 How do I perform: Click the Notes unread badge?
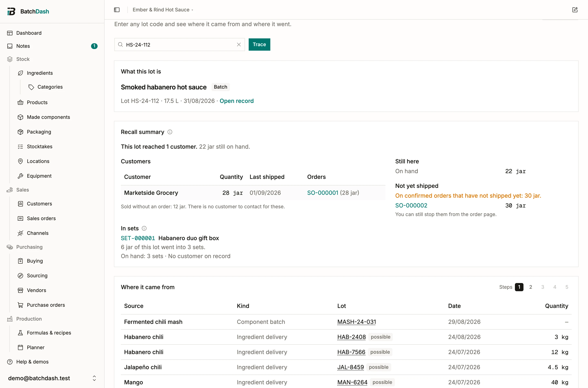point(94,46)
